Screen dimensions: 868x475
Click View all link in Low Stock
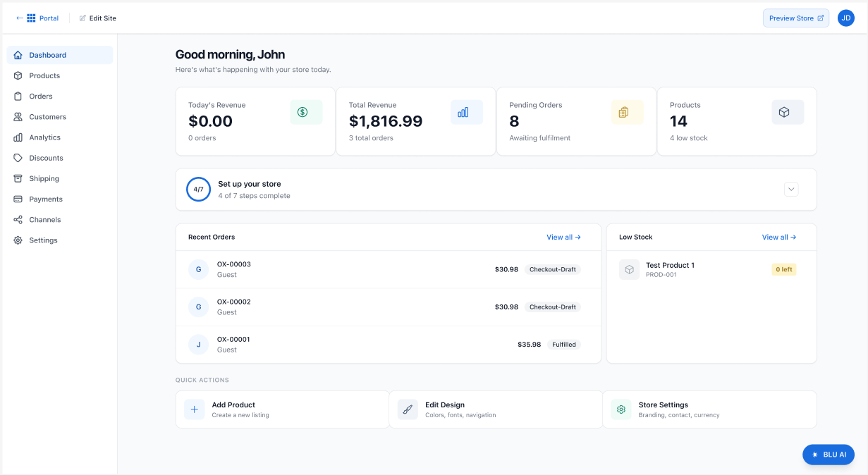coord(779,237)
